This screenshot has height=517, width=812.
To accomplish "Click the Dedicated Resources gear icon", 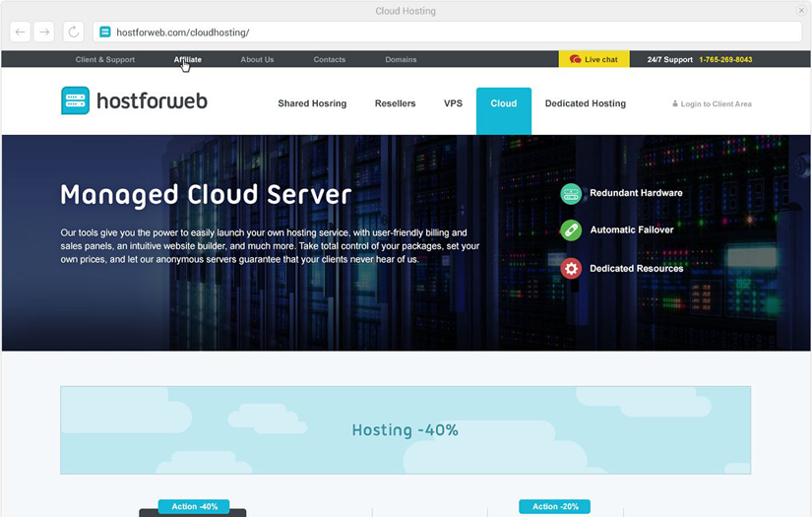I will 571,268.
